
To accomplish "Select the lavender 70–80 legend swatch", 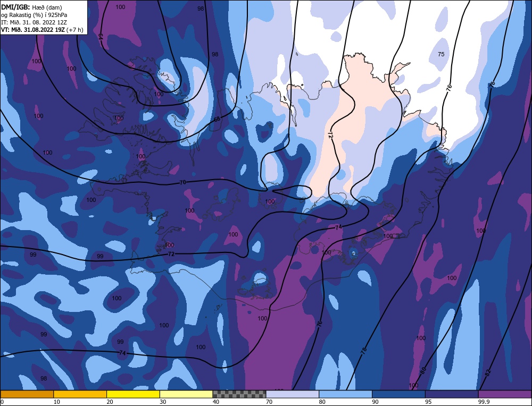I will tap(293, 394).
